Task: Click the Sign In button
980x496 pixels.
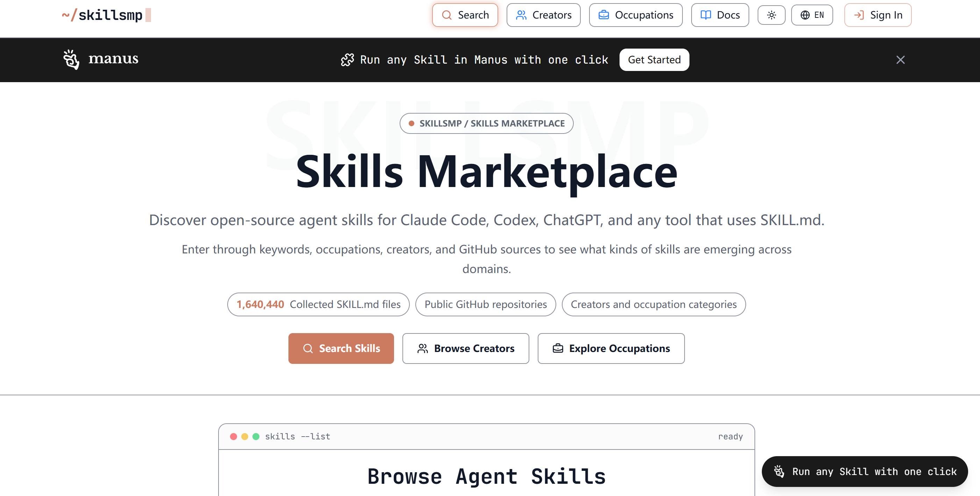Action: (x=878, y=15)
